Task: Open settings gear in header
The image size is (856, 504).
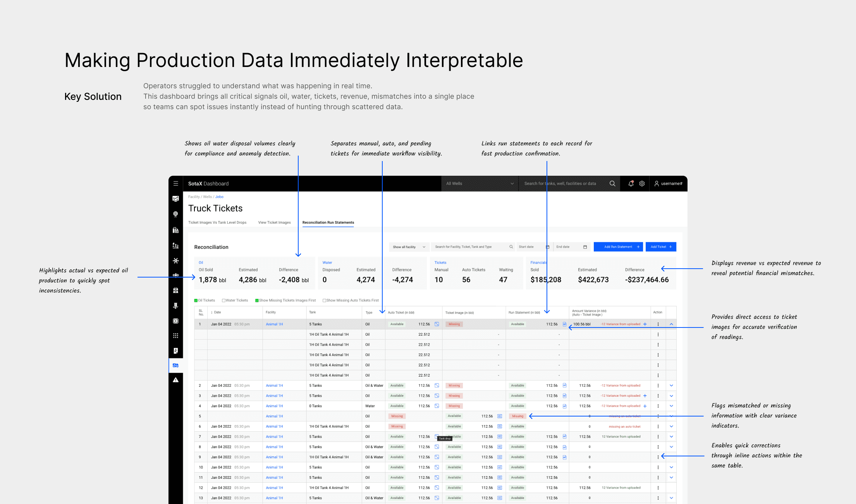Action: click(642, 183)
